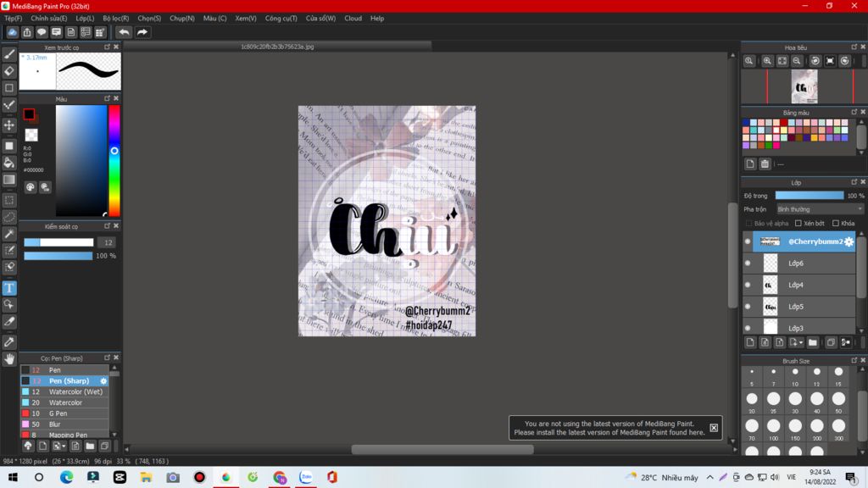The width and height of the screenshot is (868, 488).
Task: Undock the Brush Size panel
Action: [x=854, y=360]
